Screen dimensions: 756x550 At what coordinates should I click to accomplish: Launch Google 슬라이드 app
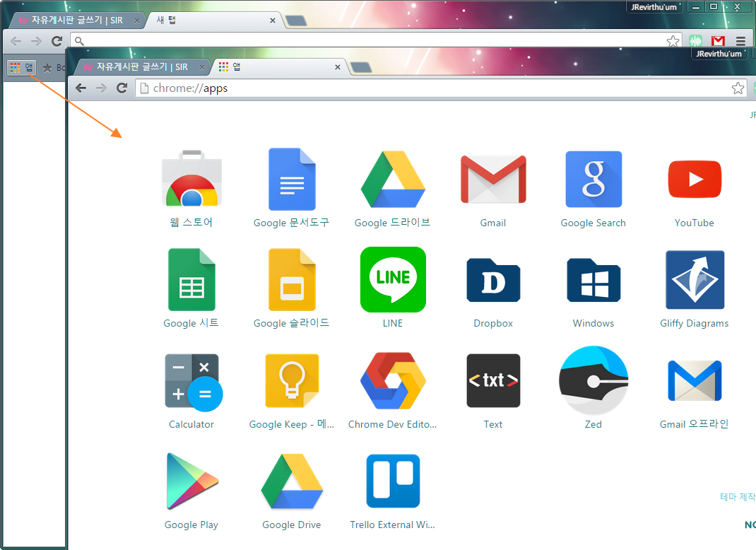[292, 279]
